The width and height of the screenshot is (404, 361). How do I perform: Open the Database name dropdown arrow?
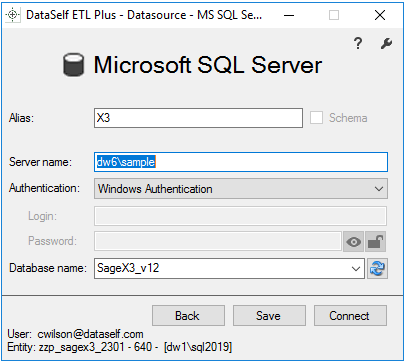(356, 268)
